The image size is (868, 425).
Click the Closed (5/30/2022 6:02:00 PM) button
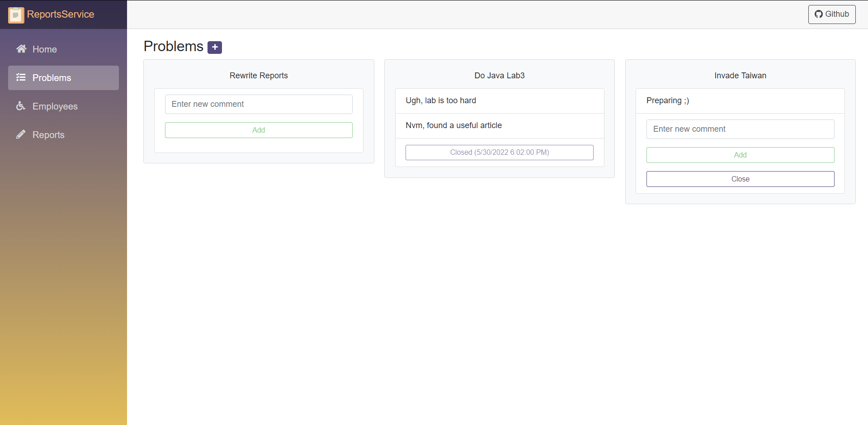(x=500, y=153)
